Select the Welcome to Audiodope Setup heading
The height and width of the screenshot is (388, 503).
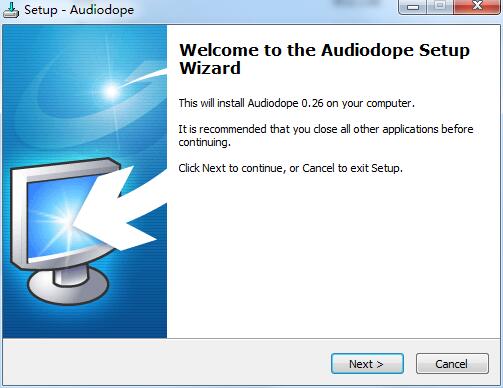[325, 59]
